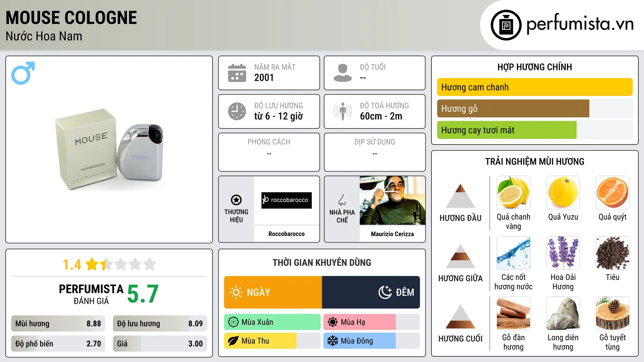Click the moon icon in the Đêm bar
Viewport: 644px width, 362px height.
coord(385,292)
